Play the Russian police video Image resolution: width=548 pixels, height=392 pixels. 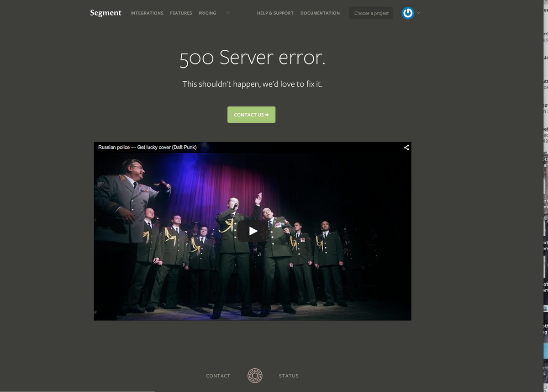tap(253, 231)
